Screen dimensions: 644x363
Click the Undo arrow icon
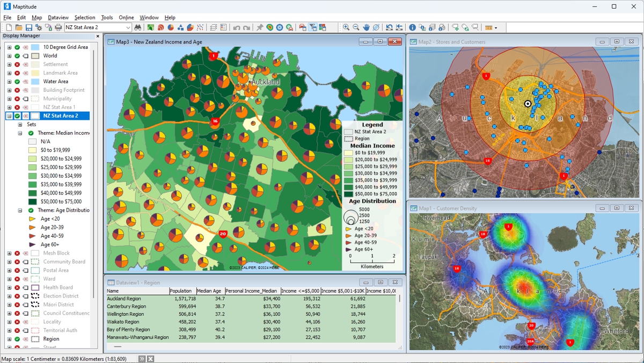237,27
